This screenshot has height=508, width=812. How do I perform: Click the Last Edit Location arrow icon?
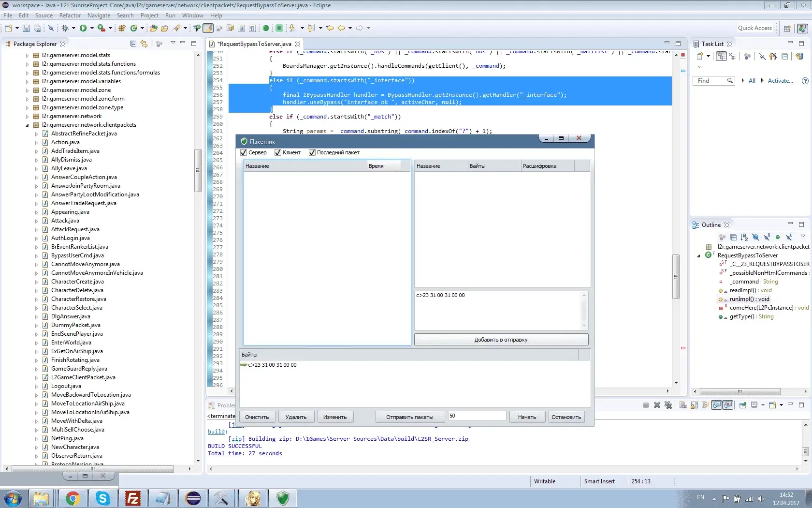tap(330, 28)
